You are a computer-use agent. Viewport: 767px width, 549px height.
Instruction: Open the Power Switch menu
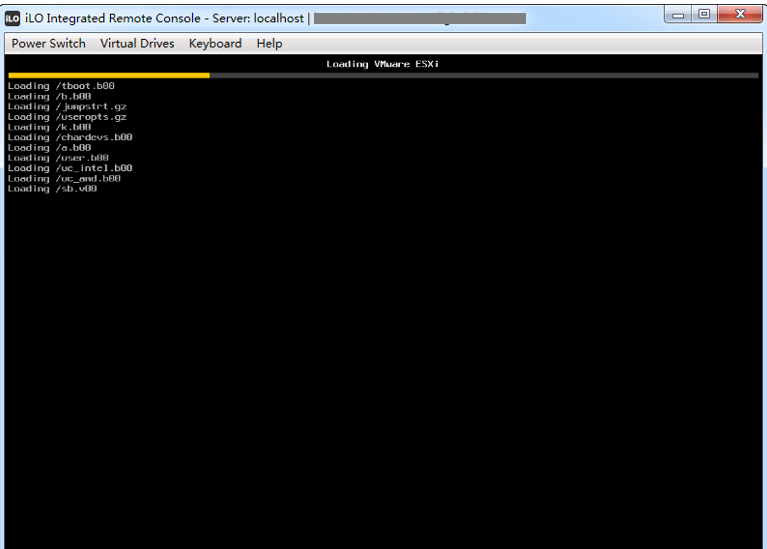click(48, 44)
